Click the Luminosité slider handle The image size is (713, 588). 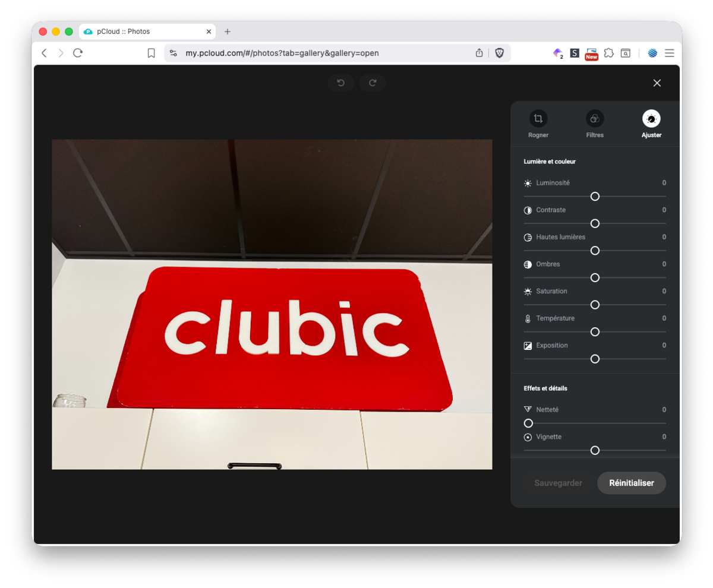coord(595,197)
